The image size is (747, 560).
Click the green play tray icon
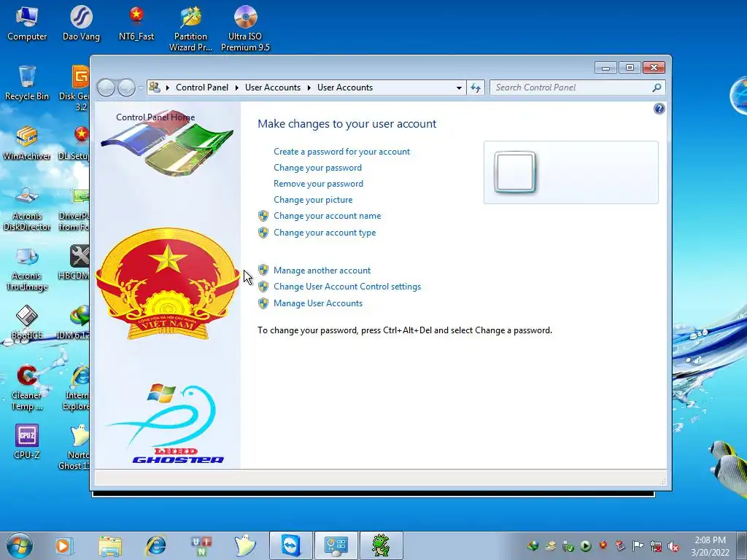tap(586, 546)
